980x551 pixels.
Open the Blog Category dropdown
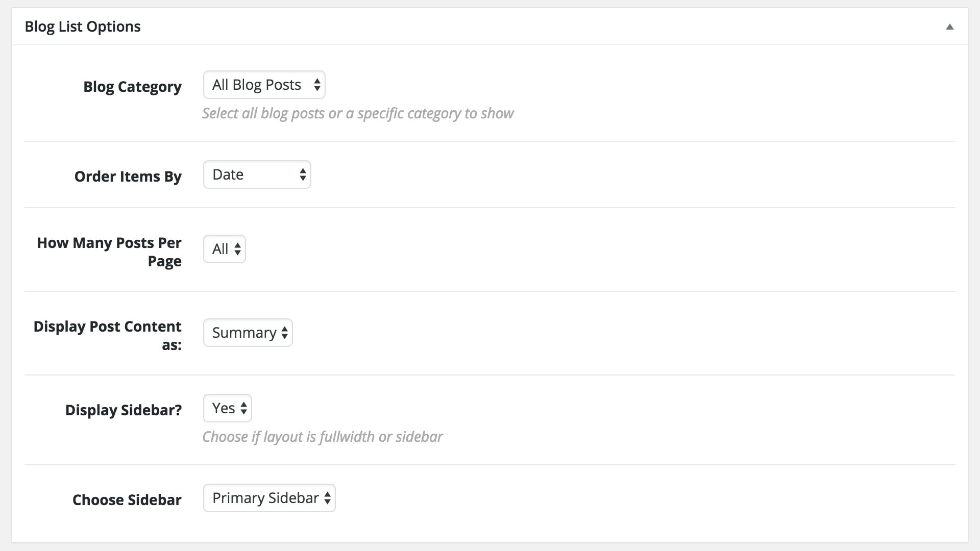(264, 85)
